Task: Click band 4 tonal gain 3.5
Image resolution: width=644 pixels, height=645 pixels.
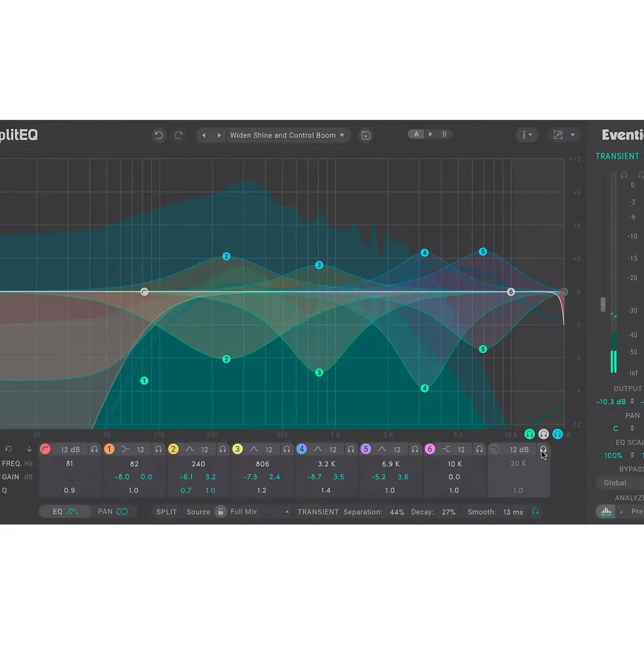Action: tap(338, 477)
